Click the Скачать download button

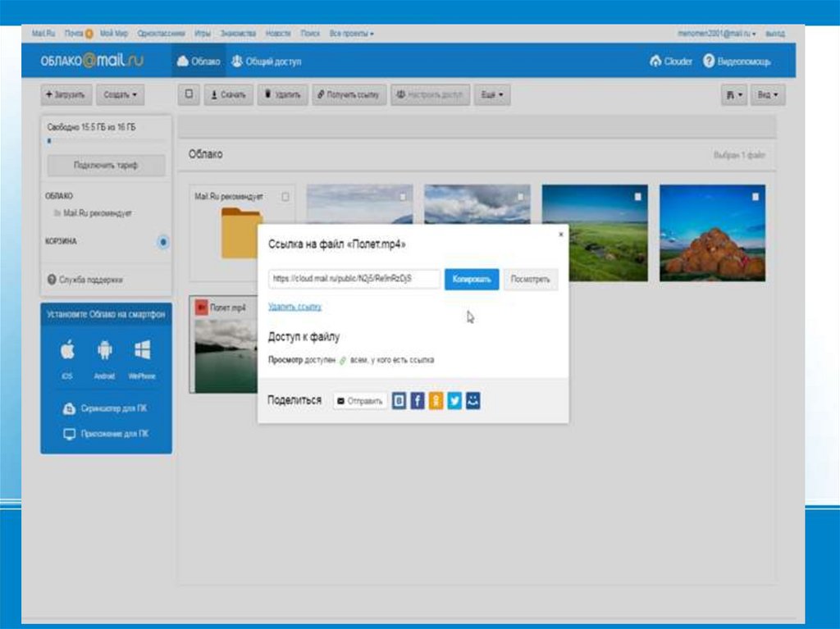pos(228,95)
